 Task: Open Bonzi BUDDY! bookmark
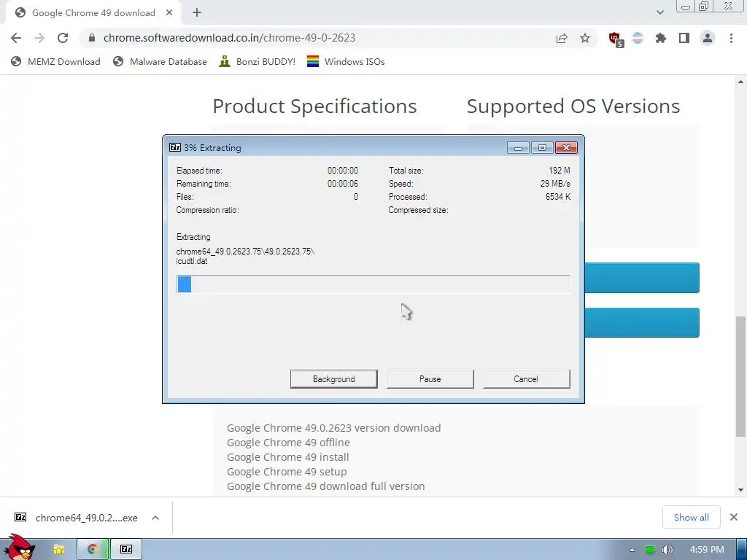(258, 61)
